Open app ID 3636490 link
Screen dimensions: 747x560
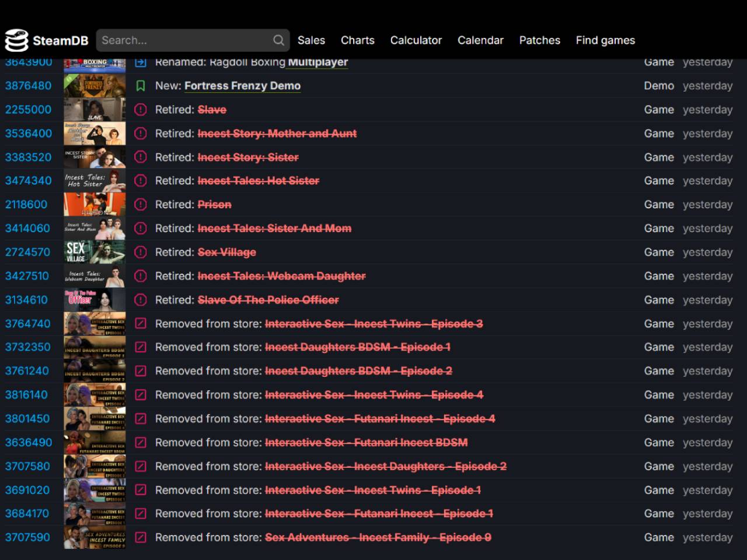29,443
